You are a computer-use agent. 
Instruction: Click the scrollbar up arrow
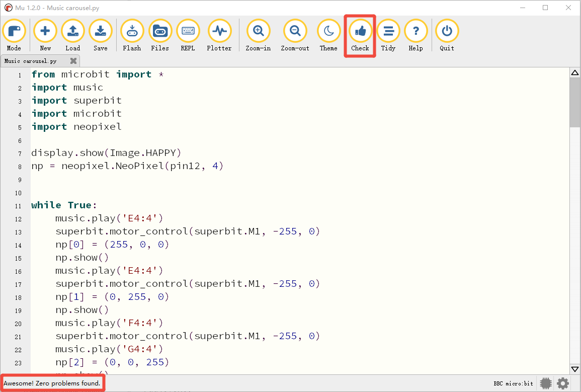(x=575, y=72)
